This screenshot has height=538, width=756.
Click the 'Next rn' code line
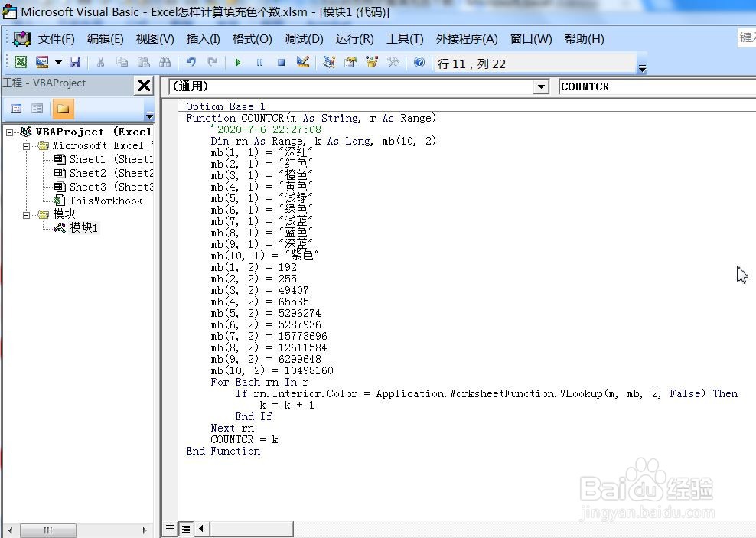[x=232, y=428]
